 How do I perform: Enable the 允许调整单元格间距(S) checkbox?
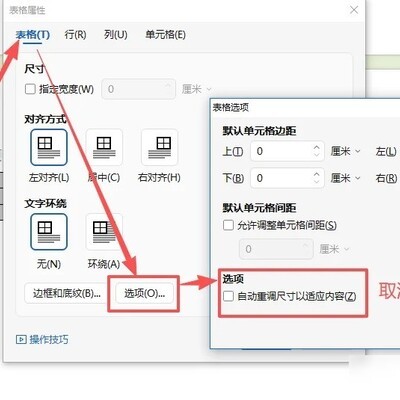228,225
